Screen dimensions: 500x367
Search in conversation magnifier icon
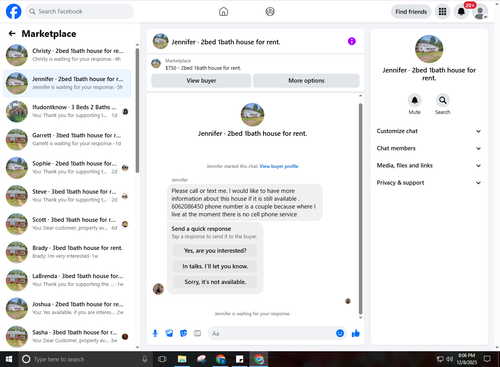coord(442,100)
